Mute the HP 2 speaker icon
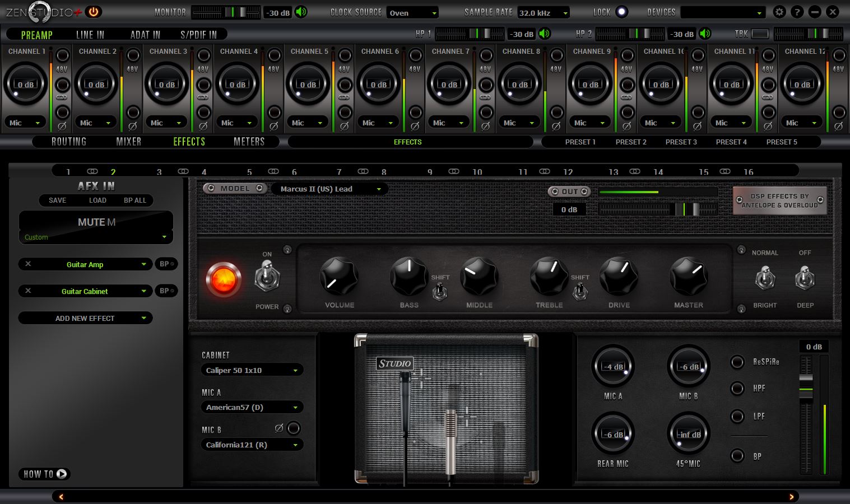The height and width of the screenshot is (504, 850). (x=705, y=34)
